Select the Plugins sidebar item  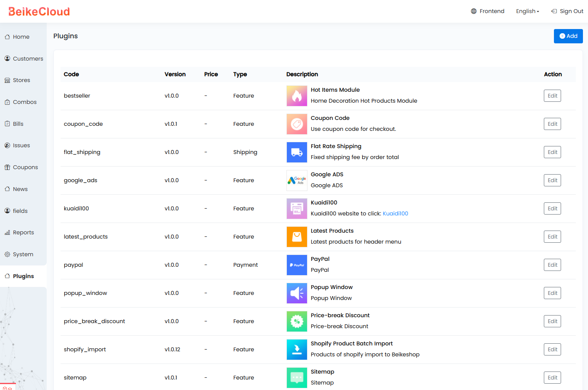click(23, 276)
